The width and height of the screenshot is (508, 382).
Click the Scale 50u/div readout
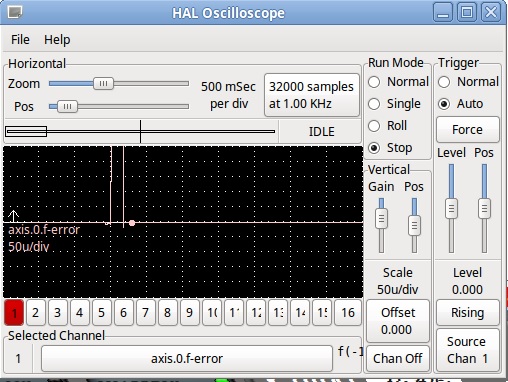398,281
